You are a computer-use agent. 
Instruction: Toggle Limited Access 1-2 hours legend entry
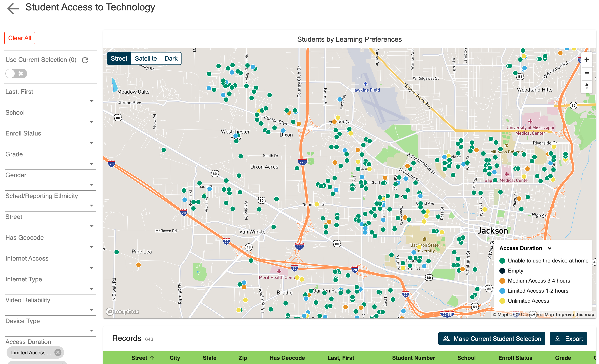(538, 291)
